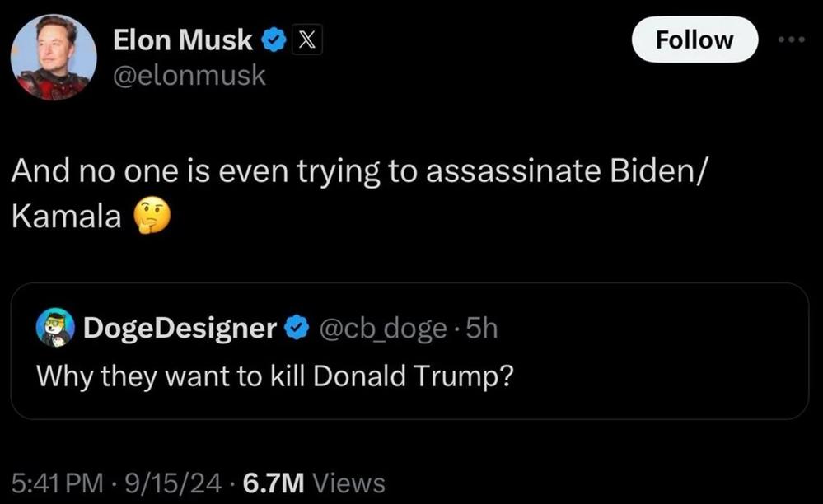Click the 5h timestamp on quoted post
This screenshot has width=823, height=504.
[482, 329]
